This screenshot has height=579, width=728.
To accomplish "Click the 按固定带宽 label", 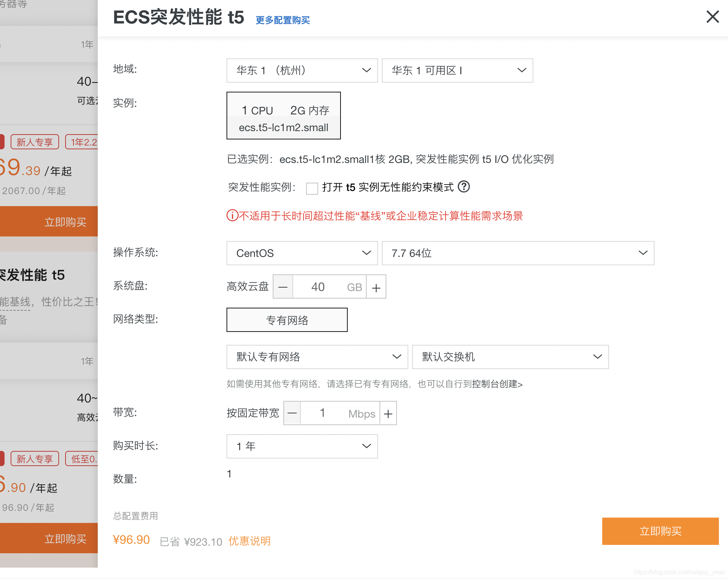I will click(x=253, y=413).
